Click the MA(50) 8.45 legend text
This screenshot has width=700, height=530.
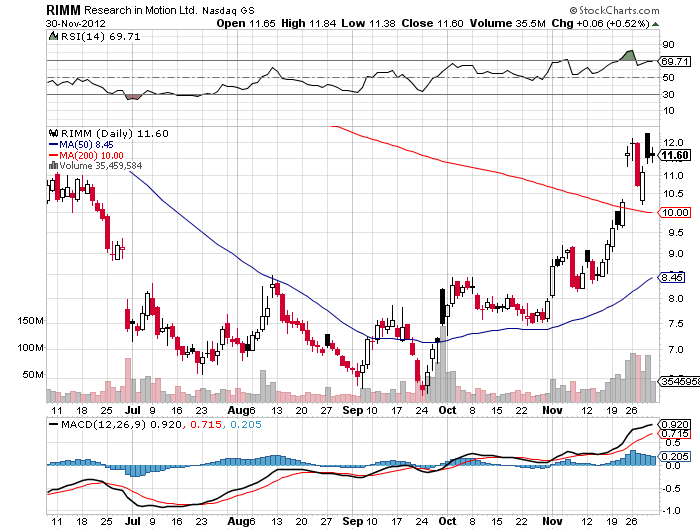click(86, 145)
